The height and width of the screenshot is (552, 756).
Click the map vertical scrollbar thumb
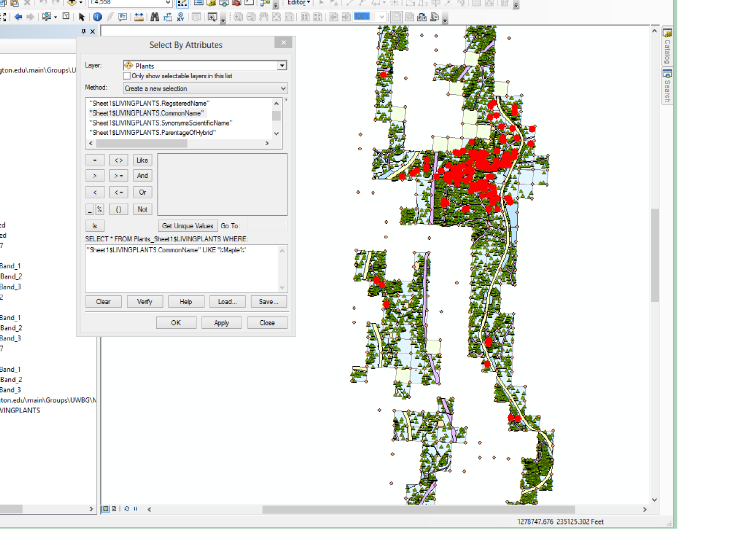[x=654, y=255]
